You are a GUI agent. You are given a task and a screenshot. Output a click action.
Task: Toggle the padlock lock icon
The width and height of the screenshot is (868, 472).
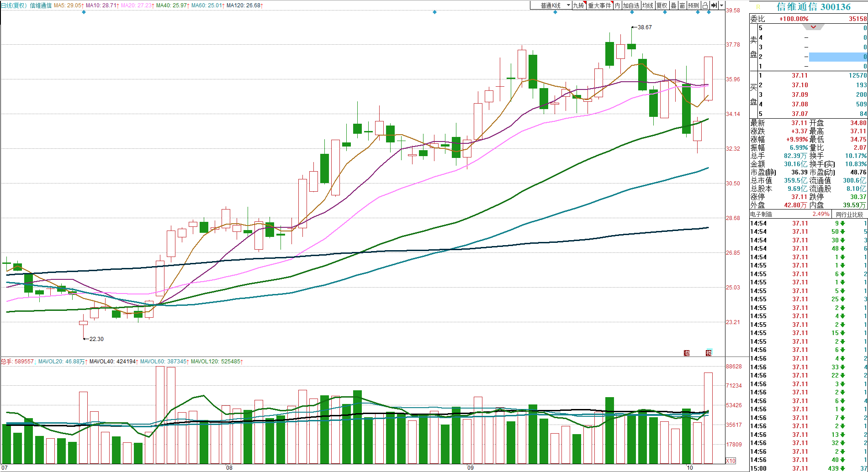pyautogui.click(x=705, y=5)
